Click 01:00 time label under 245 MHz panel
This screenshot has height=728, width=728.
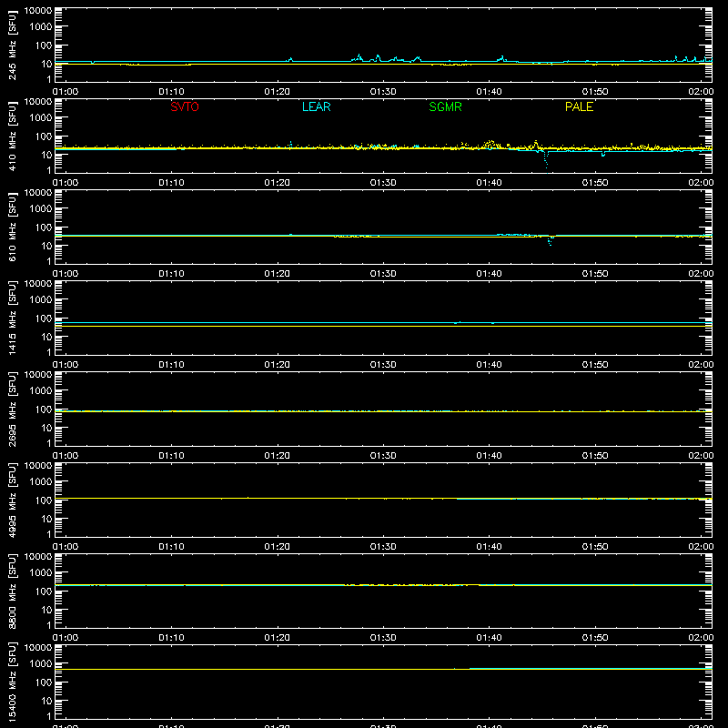click(x=66, y=92)
